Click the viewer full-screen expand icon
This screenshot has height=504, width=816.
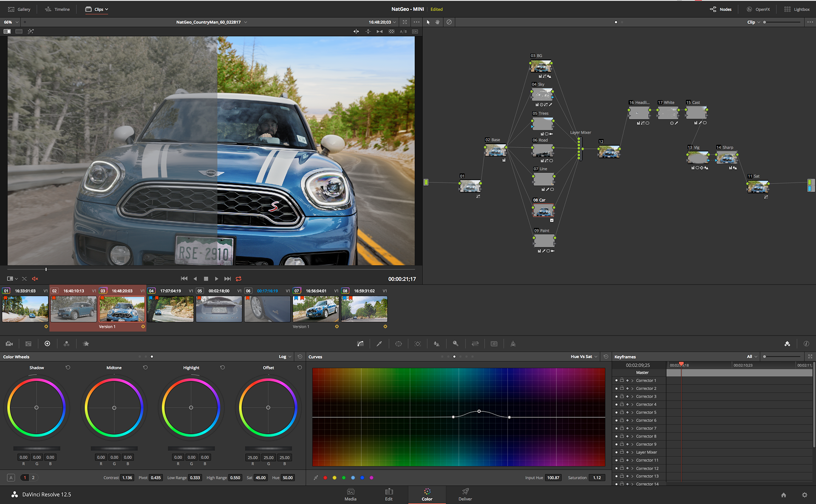coord(405,22)
